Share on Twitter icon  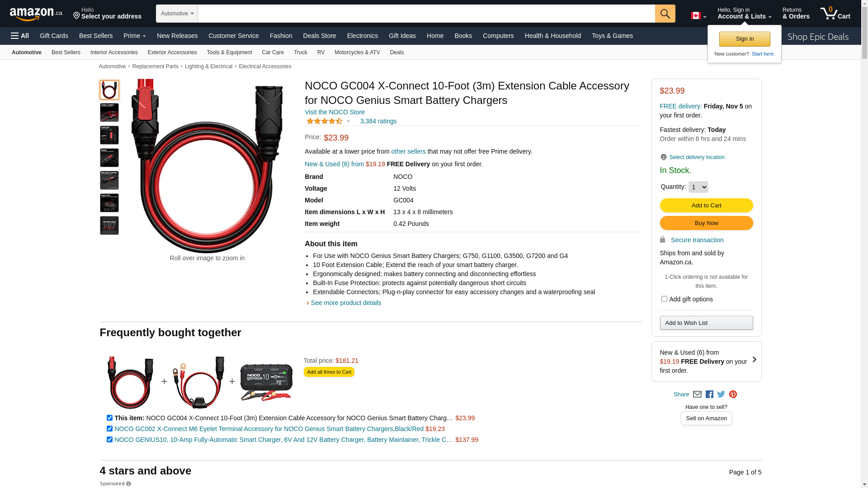tap(721, 394)
